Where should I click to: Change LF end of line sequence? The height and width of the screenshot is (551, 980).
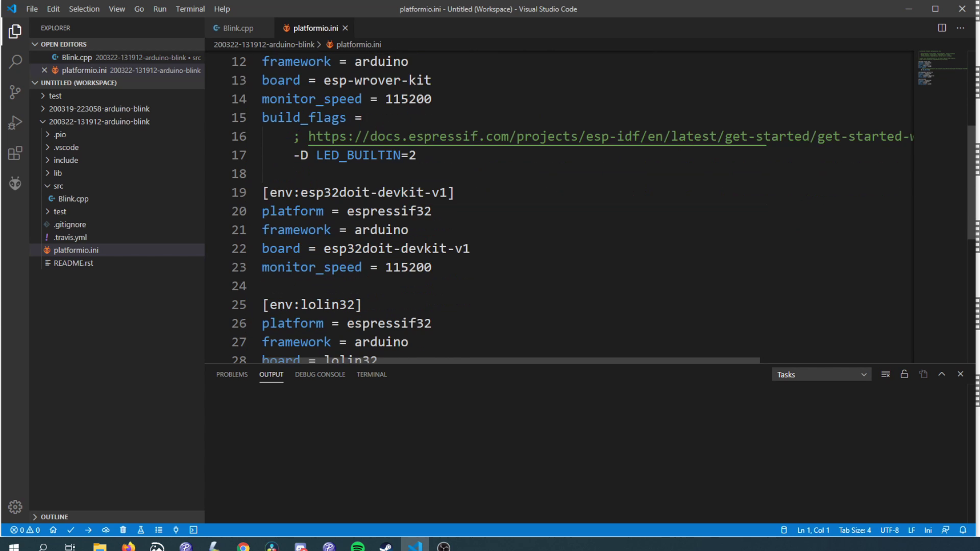[x=911, y=530]
